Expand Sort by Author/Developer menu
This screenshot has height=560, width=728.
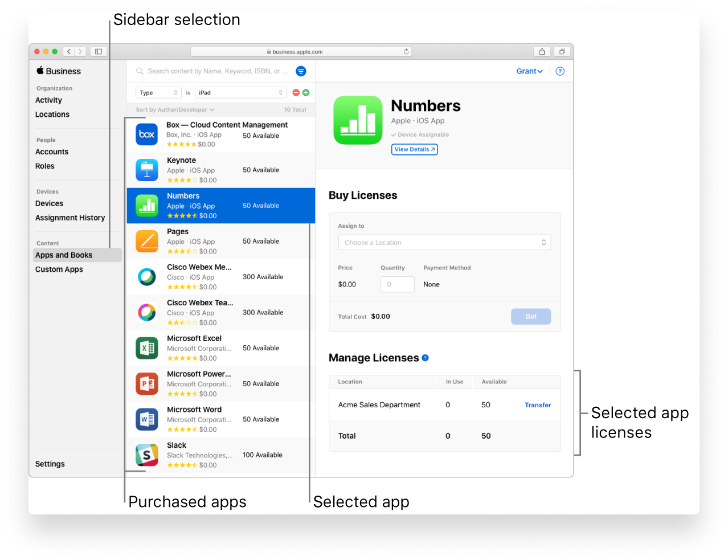click(x=175, y=110)
